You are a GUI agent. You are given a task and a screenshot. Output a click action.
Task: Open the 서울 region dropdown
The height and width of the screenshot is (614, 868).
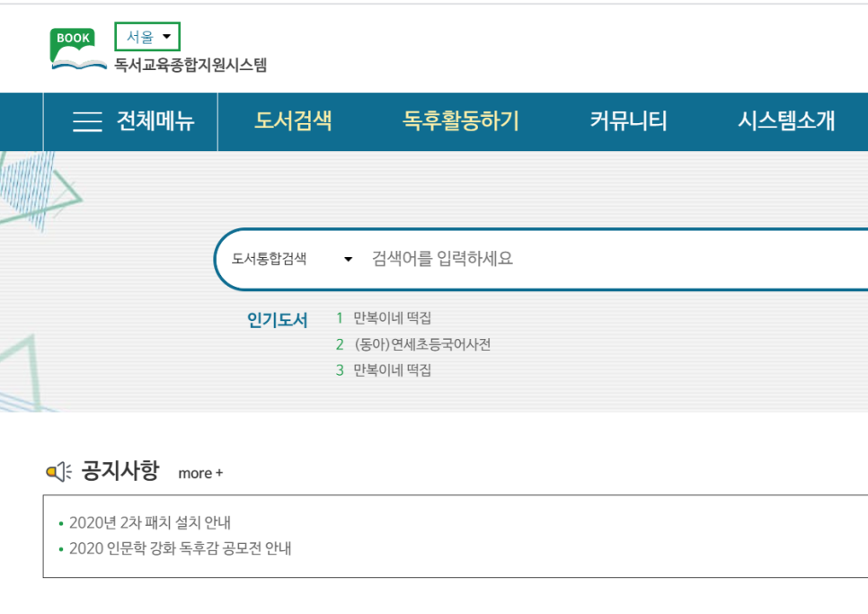click(x=147, y=37)
